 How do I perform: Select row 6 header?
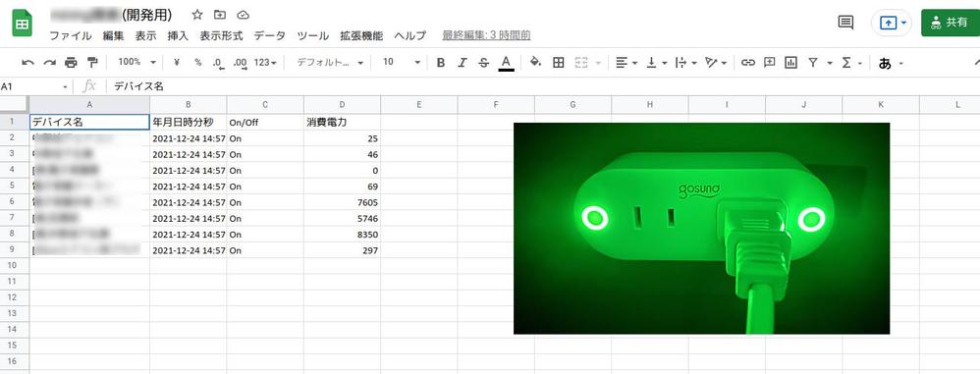click(x=14, y=202)
